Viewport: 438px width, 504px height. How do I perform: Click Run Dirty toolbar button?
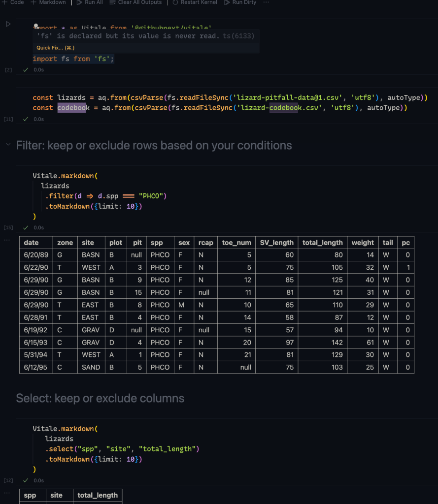click(240, 2)
